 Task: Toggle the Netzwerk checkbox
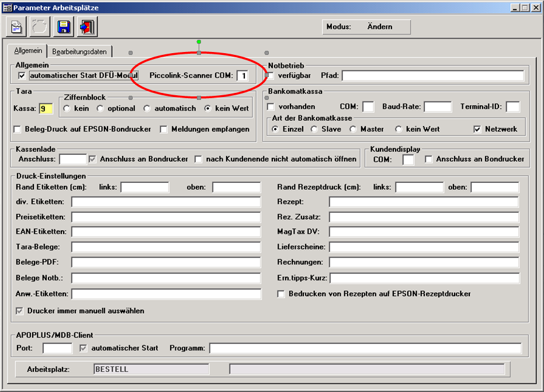pyautogui.click(x=477, y=129)
